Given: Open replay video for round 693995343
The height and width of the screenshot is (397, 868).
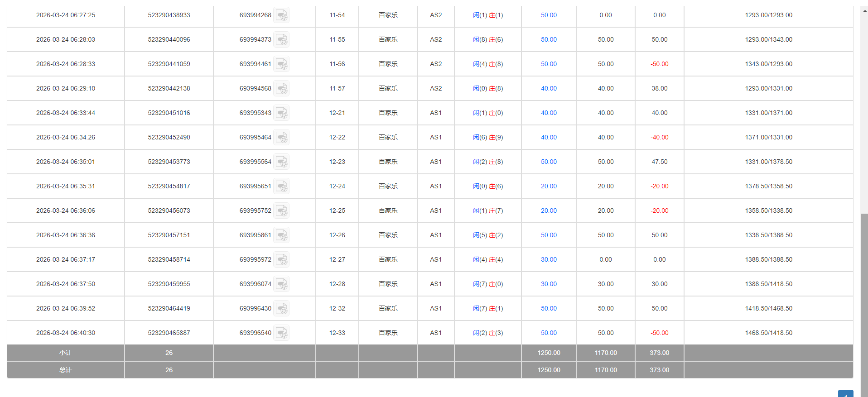Looking at the screenshot, I should click(281, 113).
